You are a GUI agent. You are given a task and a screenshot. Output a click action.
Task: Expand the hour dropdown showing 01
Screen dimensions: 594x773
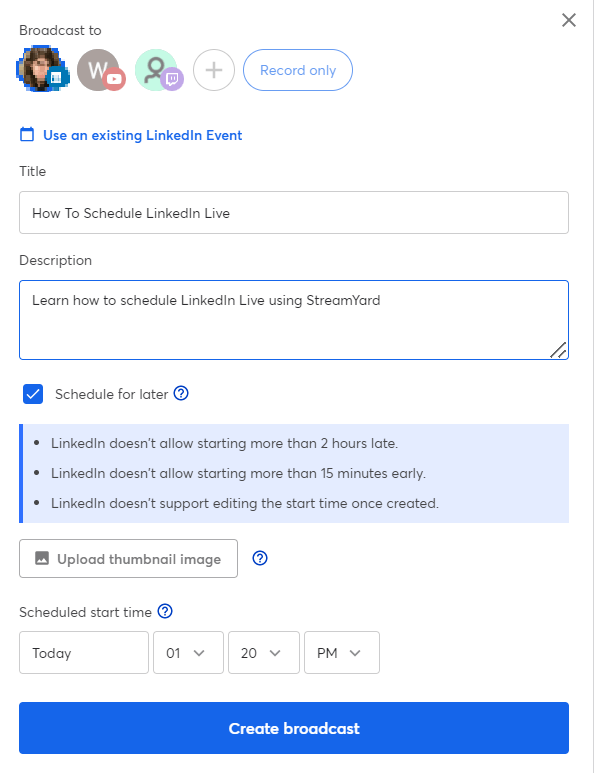tap(188, 653)
